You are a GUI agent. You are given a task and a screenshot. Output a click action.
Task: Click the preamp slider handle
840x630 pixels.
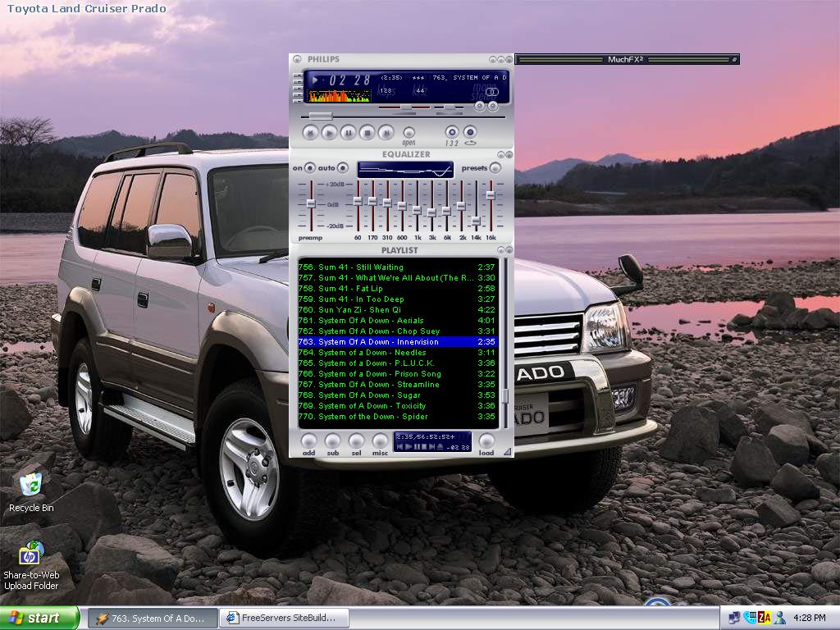(x=311, y=203)
